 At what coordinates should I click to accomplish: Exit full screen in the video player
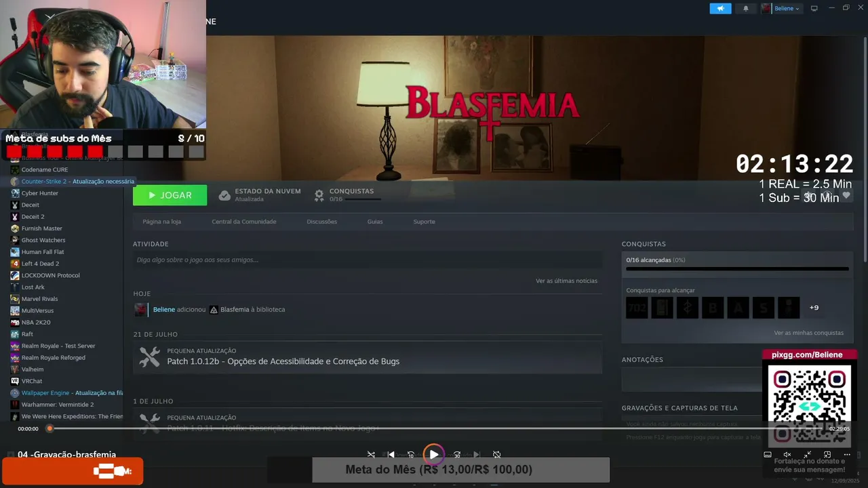tap(807, 455)
